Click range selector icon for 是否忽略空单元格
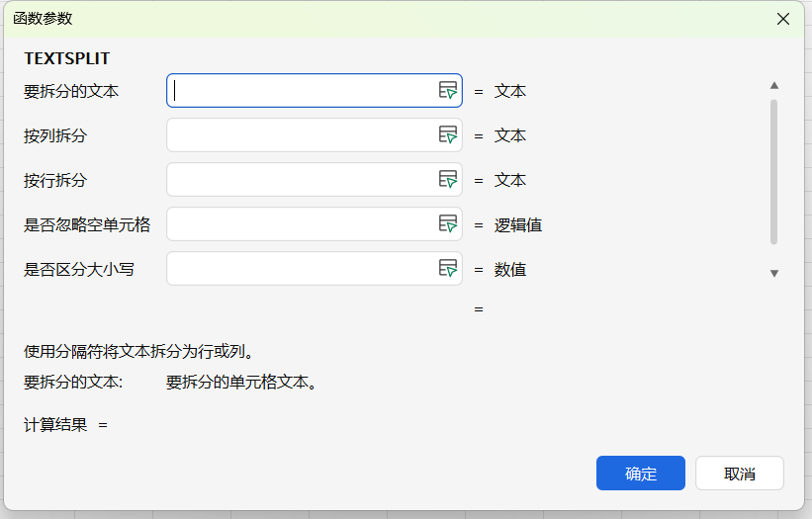812x519 pixels. (448, 224)
